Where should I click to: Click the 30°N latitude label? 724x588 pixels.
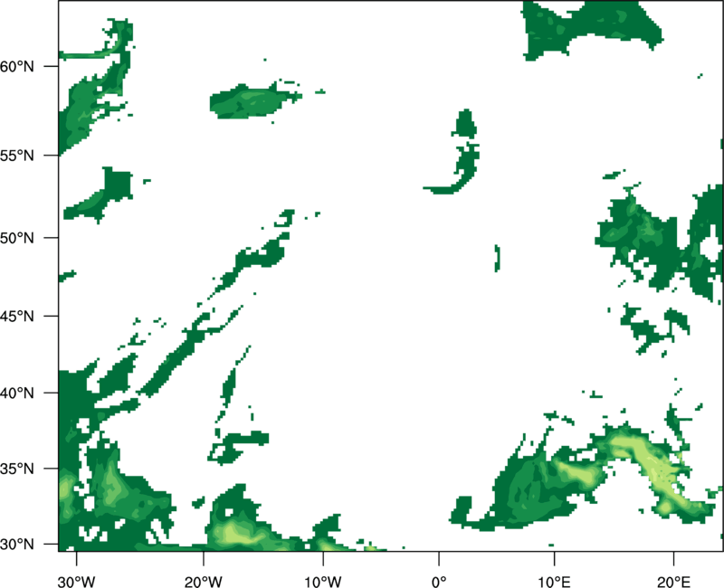tap(17, 545)
